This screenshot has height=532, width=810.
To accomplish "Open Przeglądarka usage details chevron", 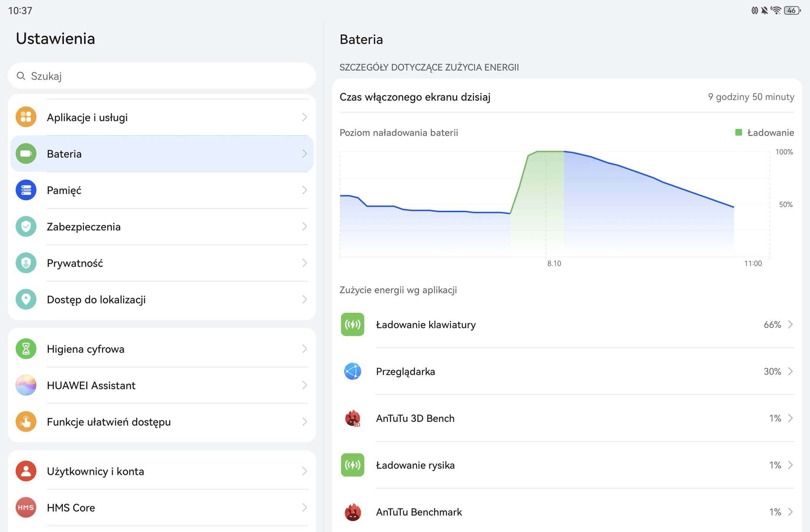I will pyautogui.click(x=790, y=371).
